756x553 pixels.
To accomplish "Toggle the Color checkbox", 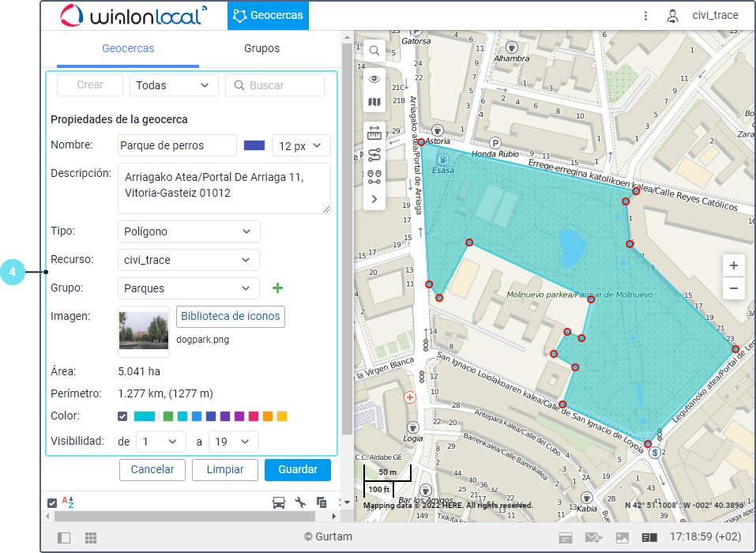I will tap(122, 416).
